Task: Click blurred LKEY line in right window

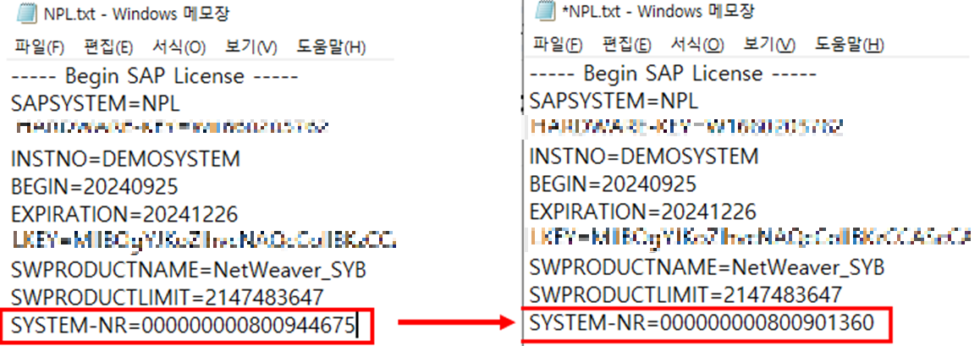Action: click(749, 238)
